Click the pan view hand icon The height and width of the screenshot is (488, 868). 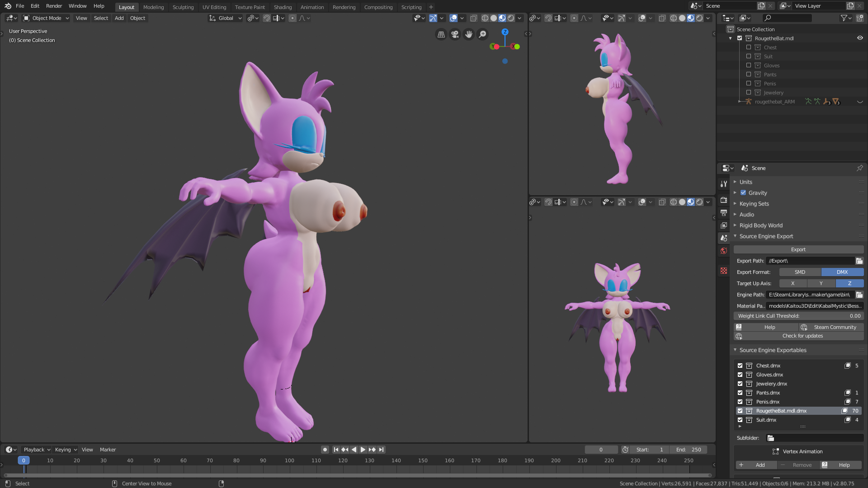(469, 34)
